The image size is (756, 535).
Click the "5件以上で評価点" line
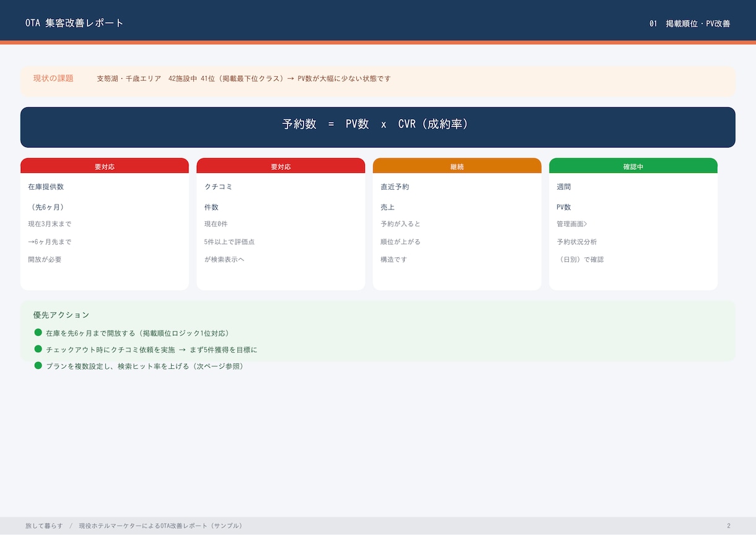click(229, 242)
